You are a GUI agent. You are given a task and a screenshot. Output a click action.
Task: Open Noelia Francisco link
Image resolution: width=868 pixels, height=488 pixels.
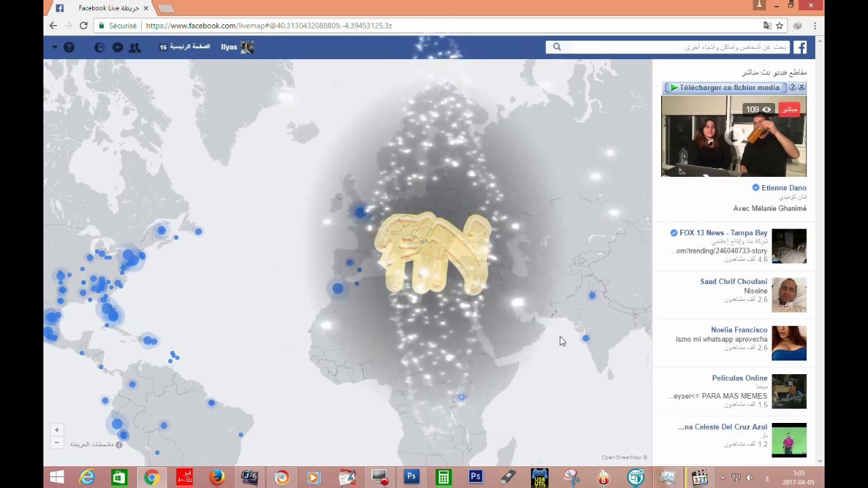coord(739,329)
